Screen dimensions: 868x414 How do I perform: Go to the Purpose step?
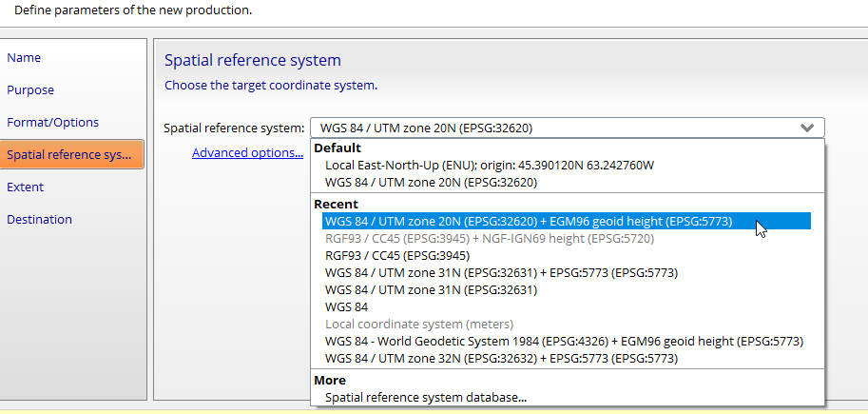(x=30, y=89)
